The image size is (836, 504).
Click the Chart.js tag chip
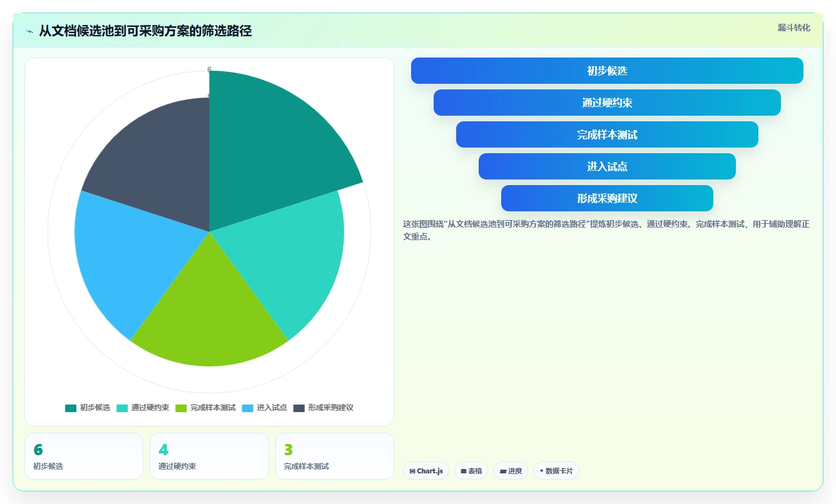426,471
